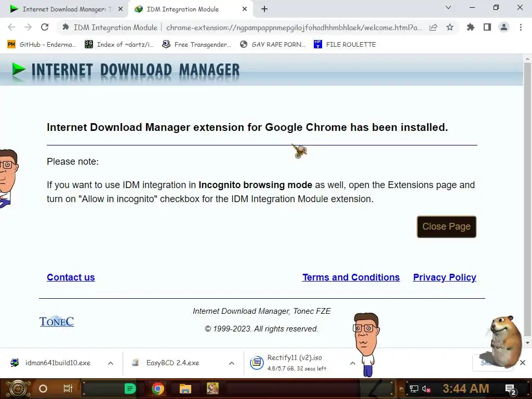
Task: Open the Chrome profile menu
Action: coord(504,27)
